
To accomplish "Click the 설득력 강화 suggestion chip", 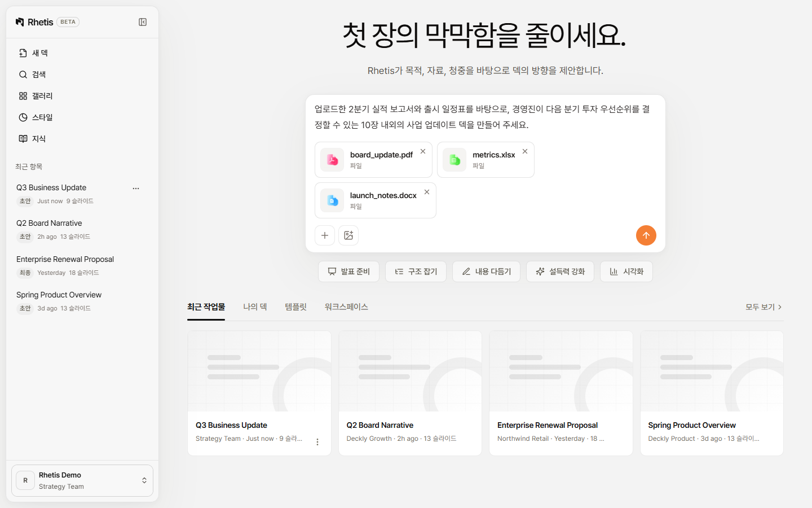I will pos(561,271).
